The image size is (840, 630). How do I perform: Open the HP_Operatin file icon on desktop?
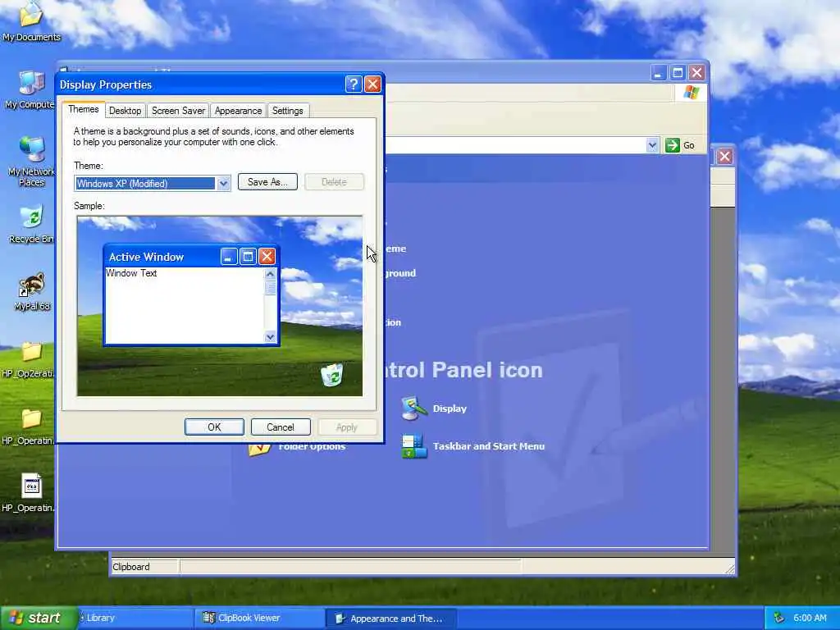(31, 486)
